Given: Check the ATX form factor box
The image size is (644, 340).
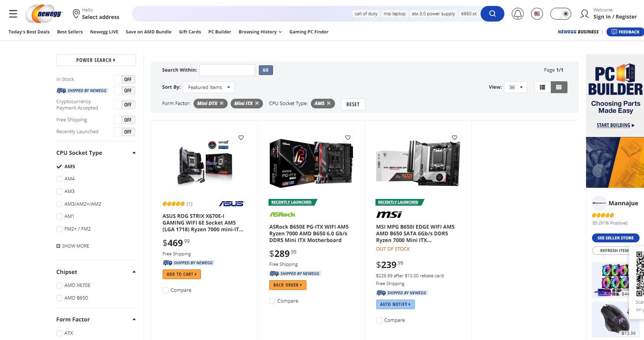Looking at the screenshot, I should pyautogui.click(x=59, y=333).
